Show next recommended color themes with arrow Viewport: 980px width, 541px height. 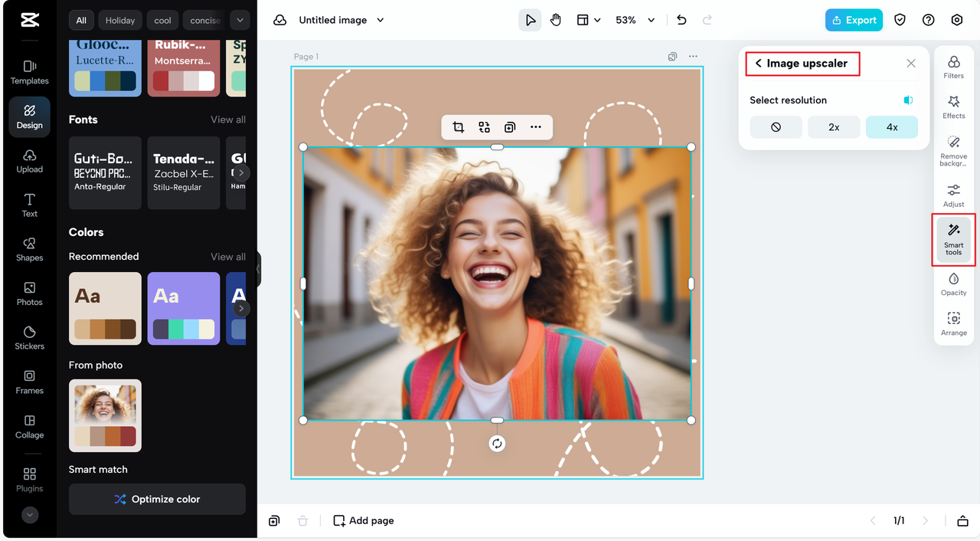point(241,308)
